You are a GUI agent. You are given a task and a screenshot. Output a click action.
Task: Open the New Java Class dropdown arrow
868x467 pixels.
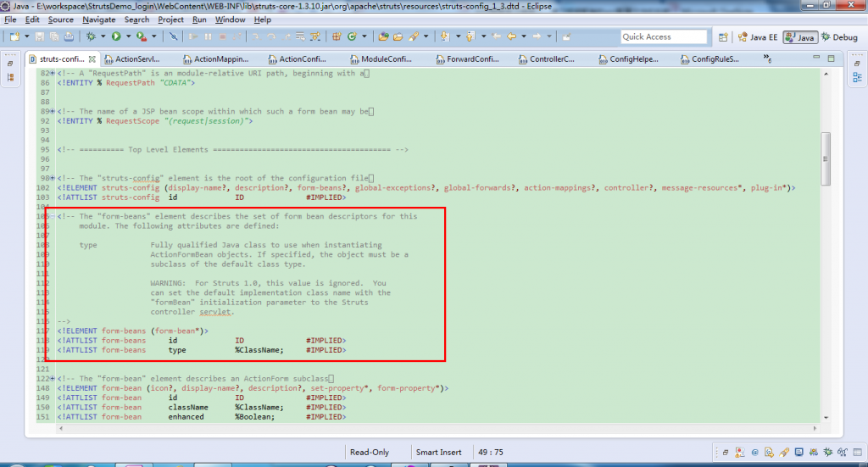[364, 36]
